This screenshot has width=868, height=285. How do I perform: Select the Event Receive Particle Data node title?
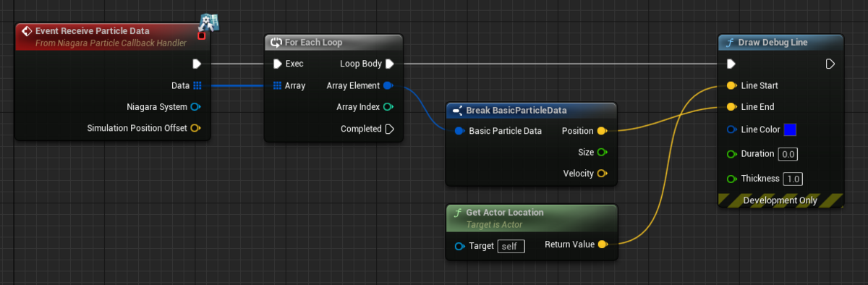[93, 31]
